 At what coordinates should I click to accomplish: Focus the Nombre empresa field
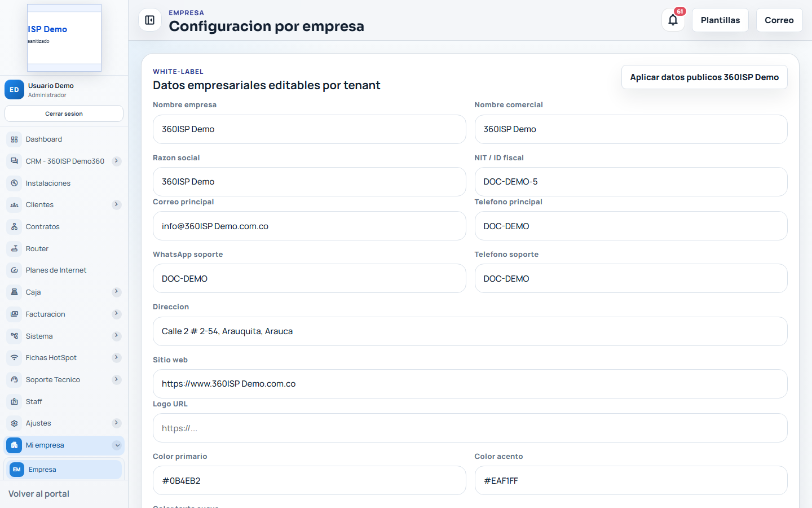point(310,129)
